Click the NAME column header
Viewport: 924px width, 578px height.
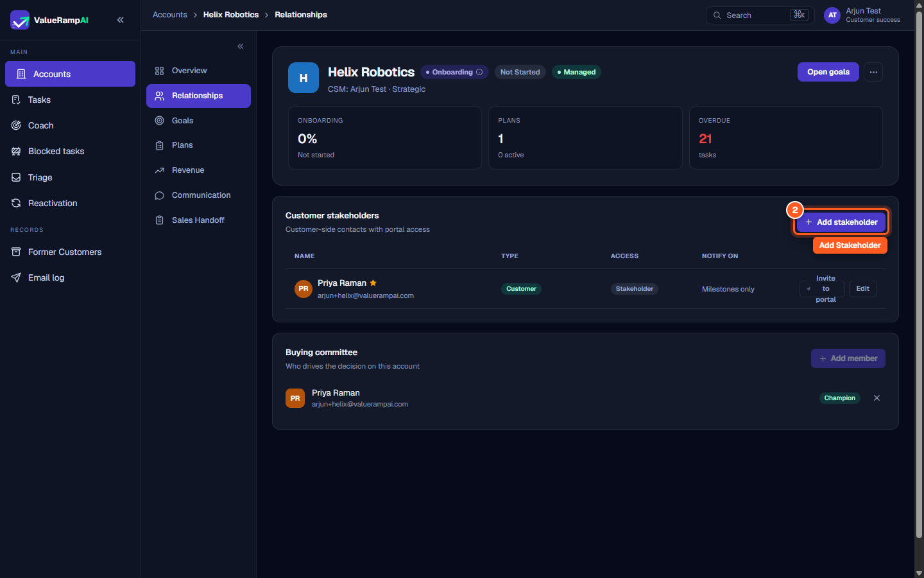pyautogui.click(x=305, y=256)
